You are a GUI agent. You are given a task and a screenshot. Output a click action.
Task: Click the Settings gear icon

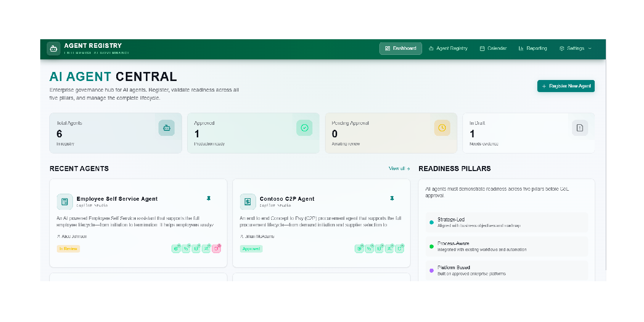coord(562,48)
